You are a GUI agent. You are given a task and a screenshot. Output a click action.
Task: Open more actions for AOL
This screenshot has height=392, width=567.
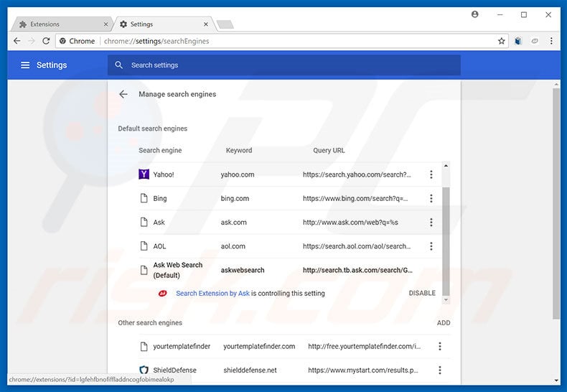[x=431, y=246]
